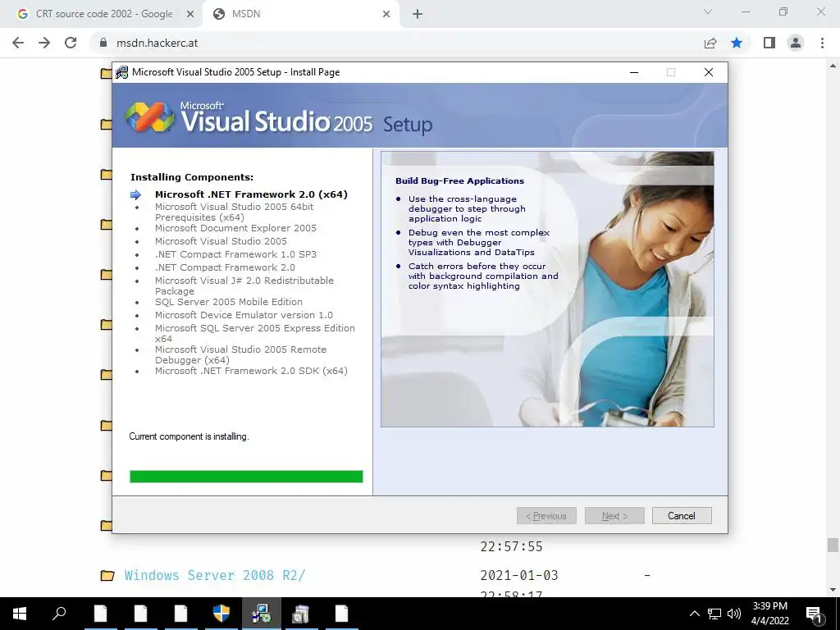Open Windows taskbar search
840x630 pixels.
point(59,614)
